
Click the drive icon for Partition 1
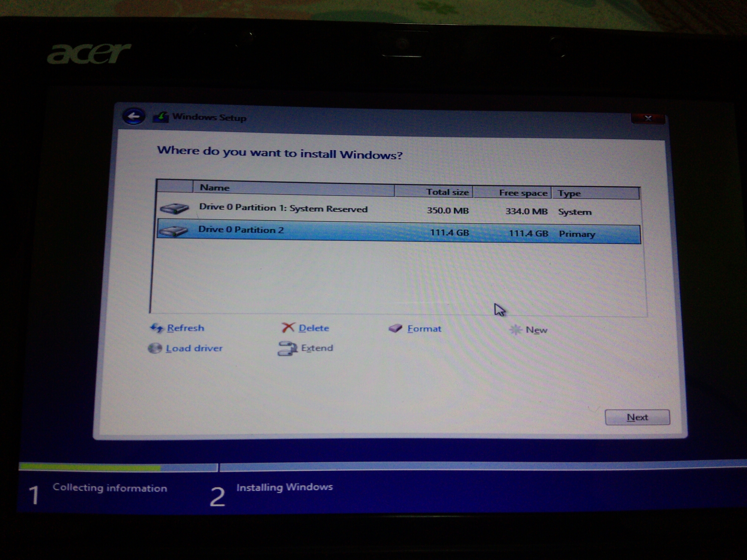click(x=174, y=208)
